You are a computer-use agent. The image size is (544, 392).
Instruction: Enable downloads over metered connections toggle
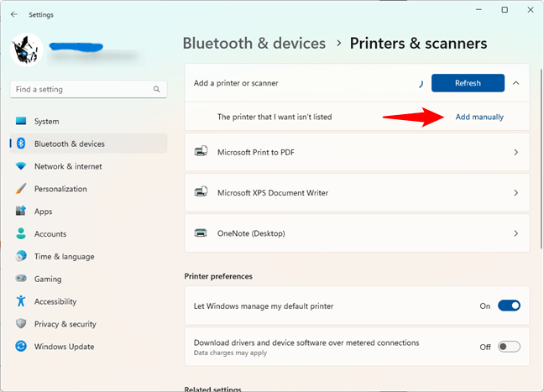point(509,347)
